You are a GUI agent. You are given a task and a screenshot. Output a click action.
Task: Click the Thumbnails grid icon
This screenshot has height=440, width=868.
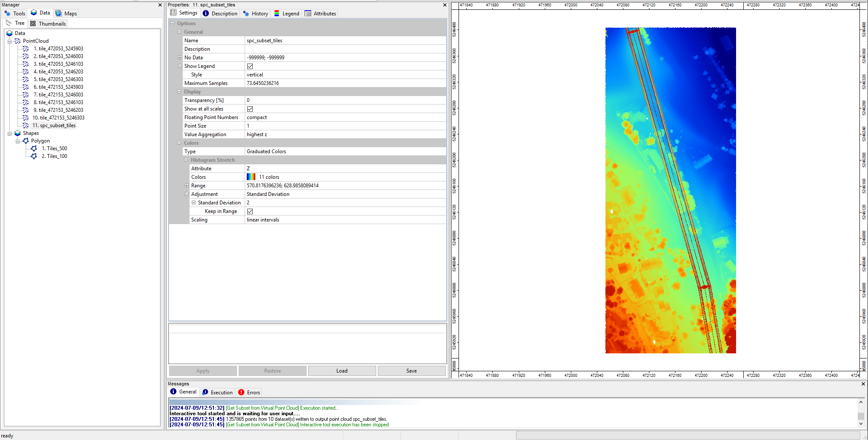tap(33, 23)
